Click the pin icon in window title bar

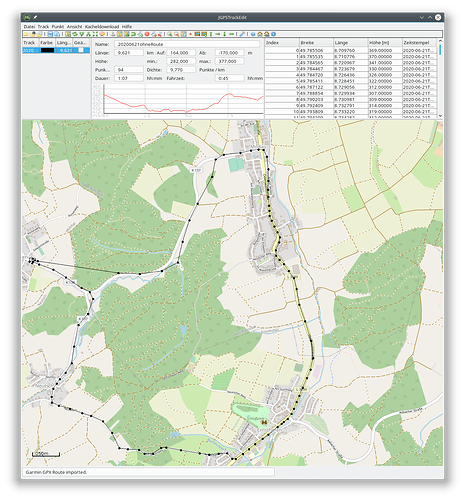click(35, 17)
